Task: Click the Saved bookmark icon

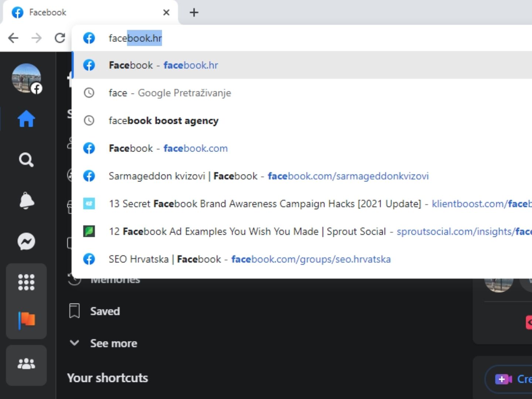Action: click(74, 311)
